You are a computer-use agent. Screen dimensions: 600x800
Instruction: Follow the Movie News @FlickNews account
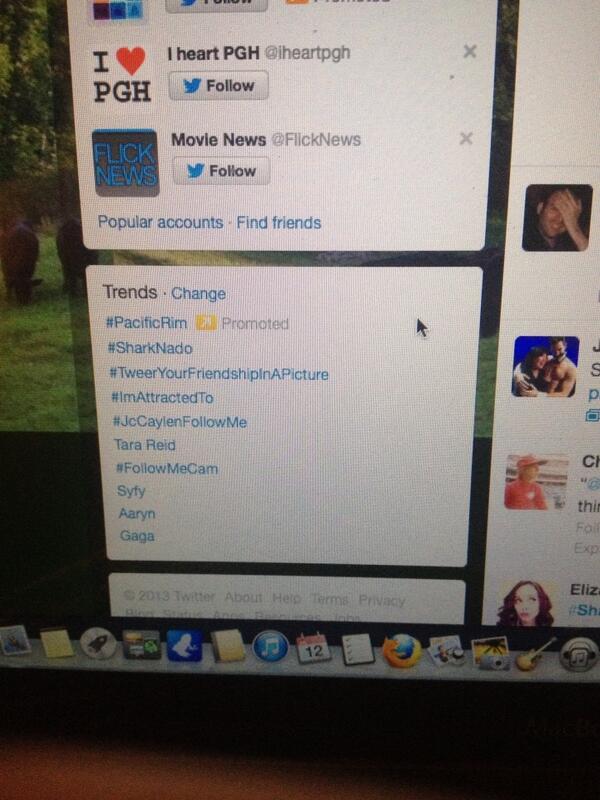coord(221,170)
